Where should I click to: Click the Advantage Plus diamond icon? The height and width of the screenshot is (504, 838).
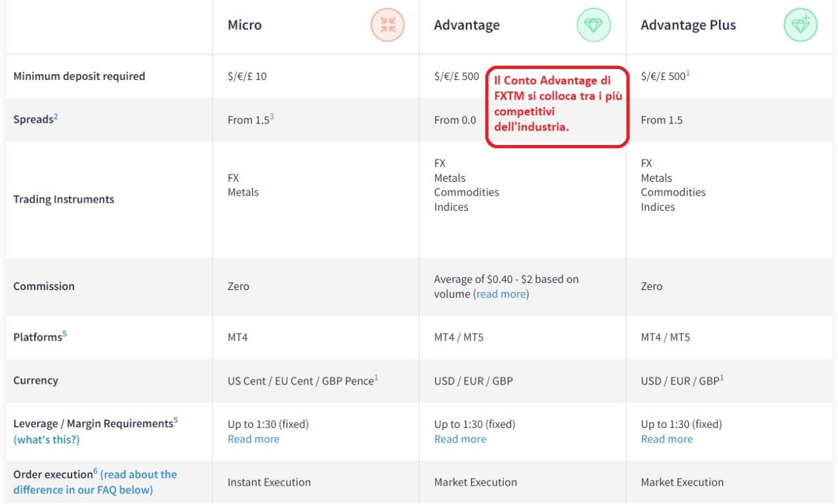coord(800,25)
